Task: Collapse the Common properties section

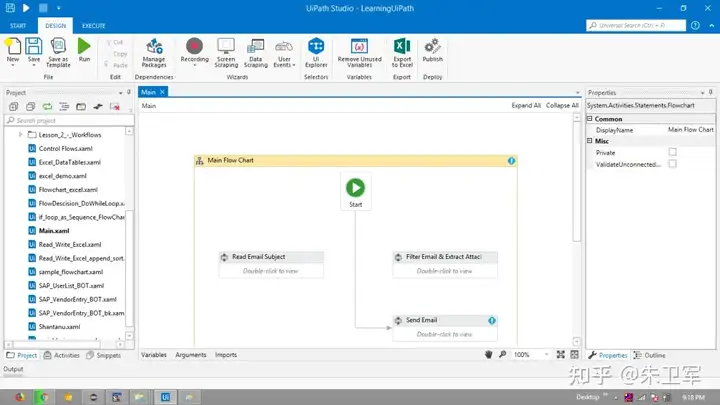Action: [x=590, y=118]
